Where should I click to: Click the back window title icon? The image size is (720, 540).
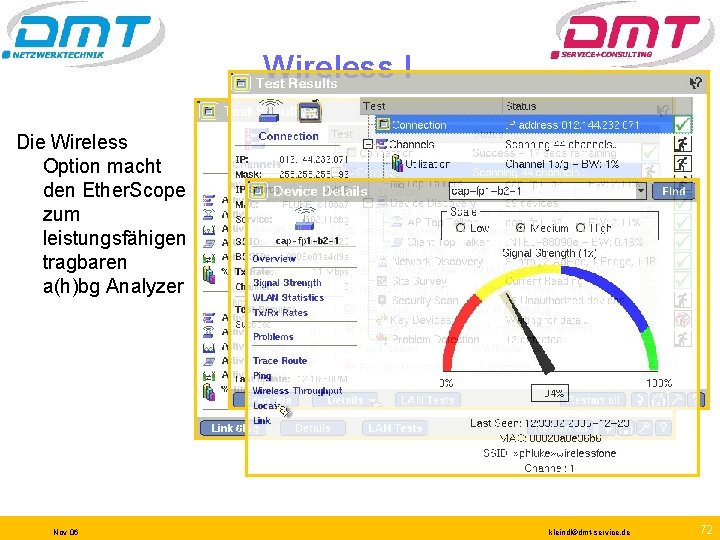pos(208,111)
